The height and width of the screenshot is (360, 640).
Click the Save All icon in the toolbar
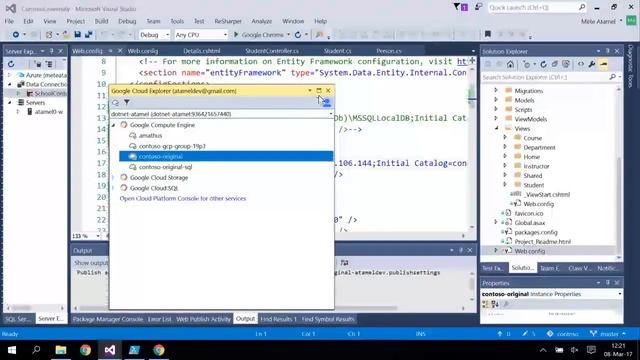[x=89, y=35]
